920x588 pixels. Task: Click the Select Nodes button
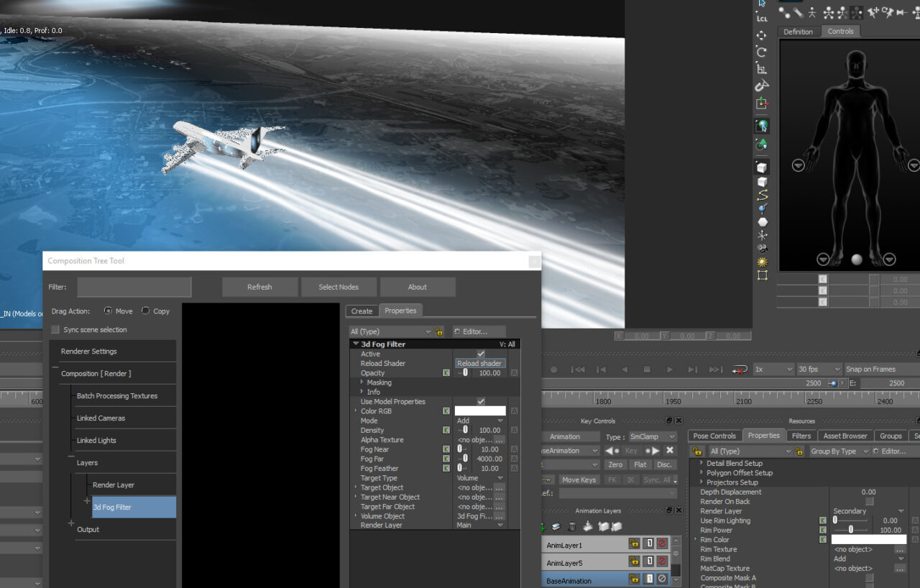tap(339, 287)
